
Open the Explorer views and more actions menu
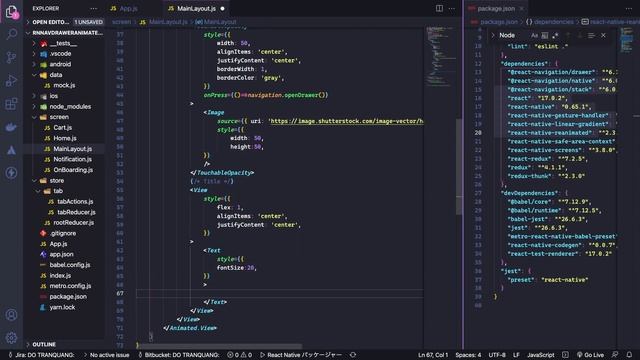point(93,8)
